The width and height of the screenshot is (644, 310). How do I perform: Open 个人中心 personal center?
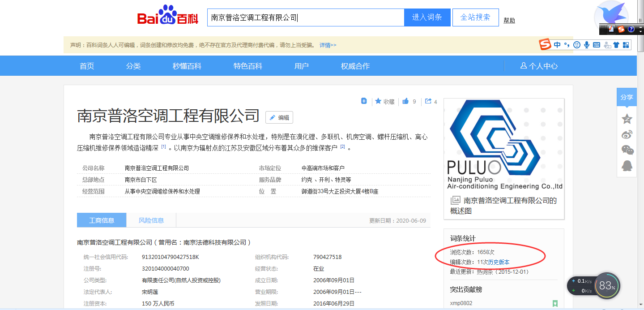tap(543, 66)
